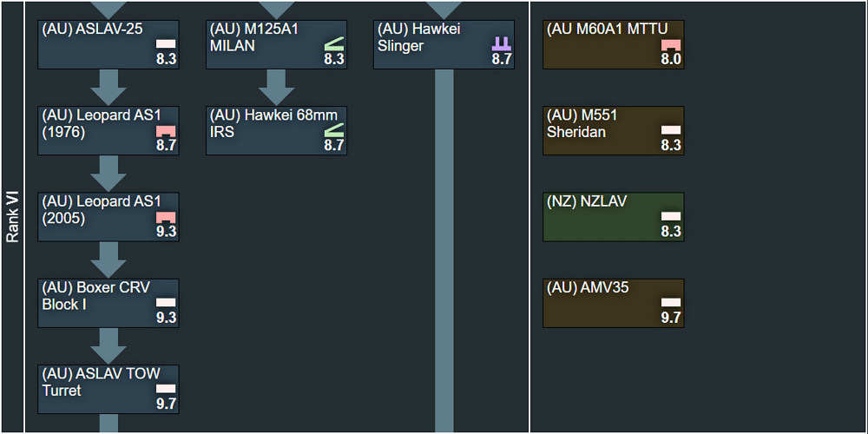This screenshot has width=868, height=434.
Task: Select the (AU) Leopard AS1 (1976) card
Action: coord(108,131)
